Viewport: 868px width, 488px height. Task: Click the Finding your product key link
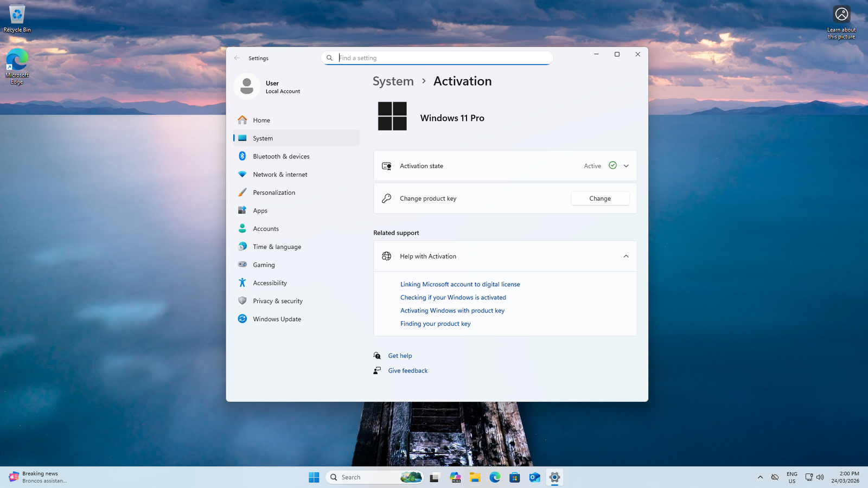tap(435, 324)
